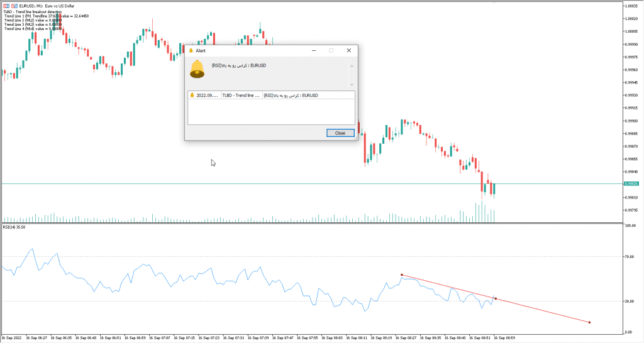Select the red trendline end anchor point
Screen dimensions: 644x343
coord(590,322)
